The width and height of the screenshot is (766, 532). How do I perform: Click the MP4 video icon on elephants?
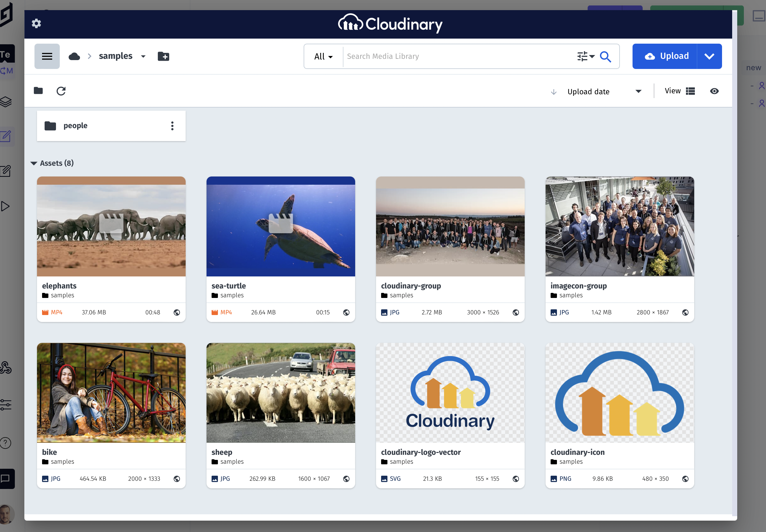tap(45, 312)
